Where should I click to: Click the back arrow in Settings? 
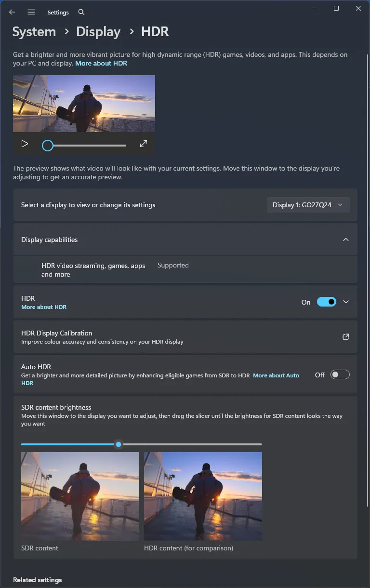[x=12, y=12]
